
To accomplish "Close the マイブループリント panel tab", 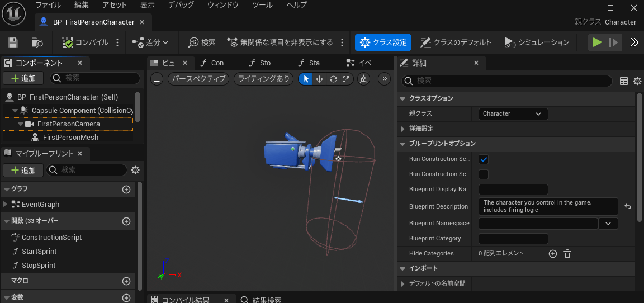I will (80, 154).
